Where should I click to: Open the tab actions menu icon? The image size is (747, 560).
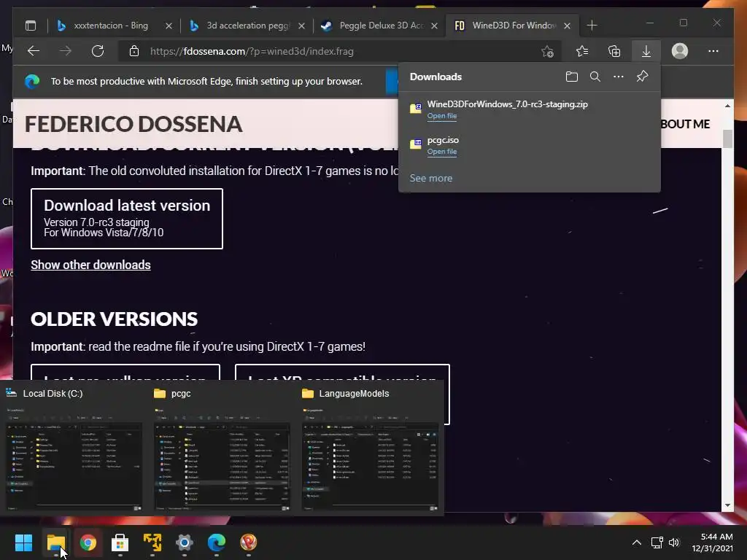tap(31, 26)
